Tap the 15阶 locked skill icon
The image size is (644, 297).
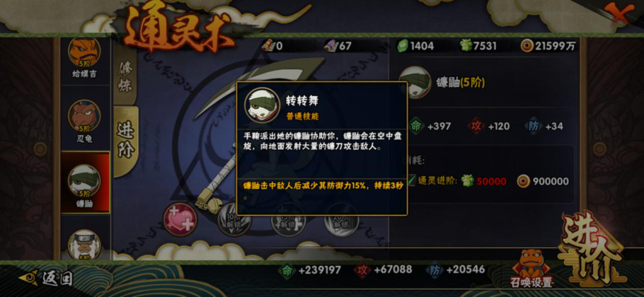click(x=289, y=220)
